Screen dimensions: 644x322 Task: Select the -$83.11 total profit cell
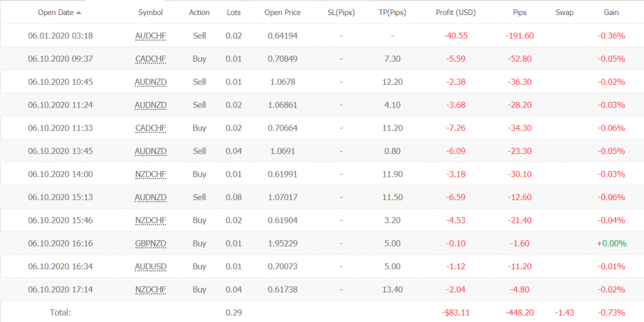455,313
